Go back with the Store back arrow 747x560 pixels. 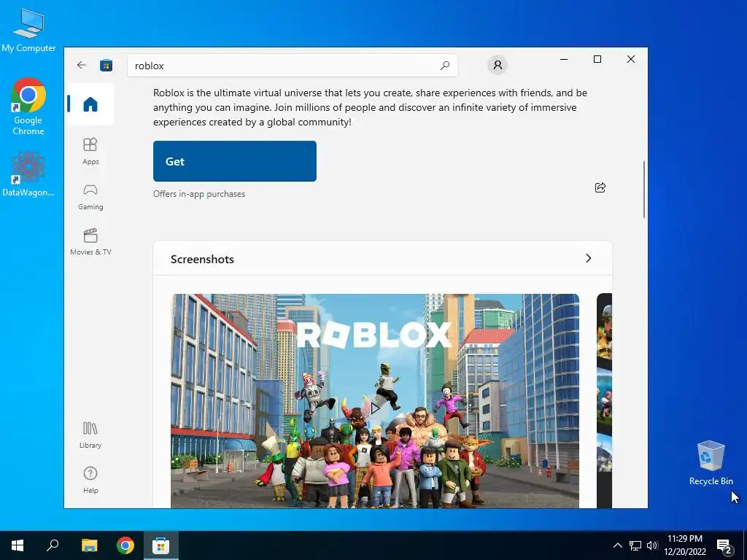[82, 65]
